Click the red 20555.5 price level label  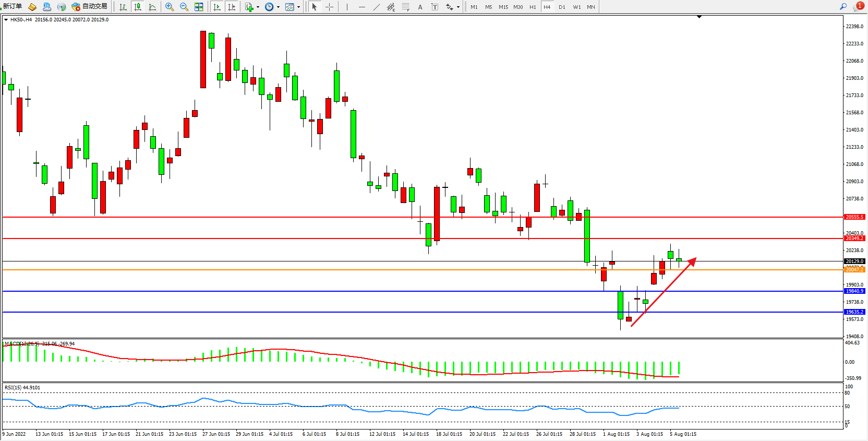[x=854, y=217]
